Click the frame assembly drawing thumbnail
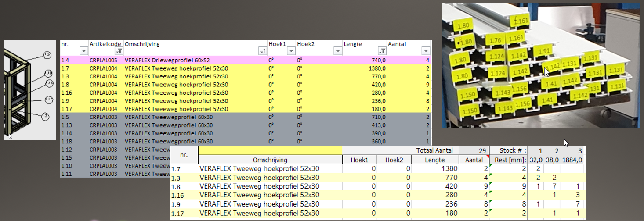644x221 pixels. click(30, 90)
